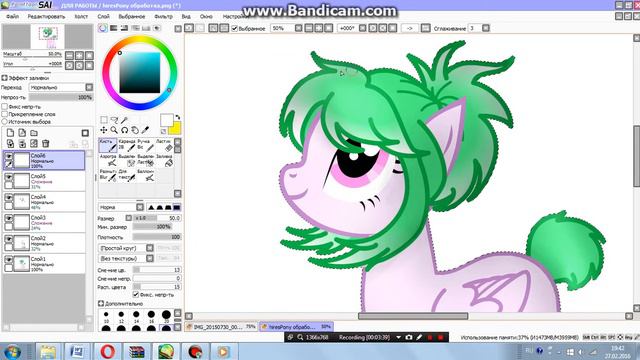Viewport: 640px width, 360px height.
Task: Expand the Эффект заливки section
Action: (4, 78)
